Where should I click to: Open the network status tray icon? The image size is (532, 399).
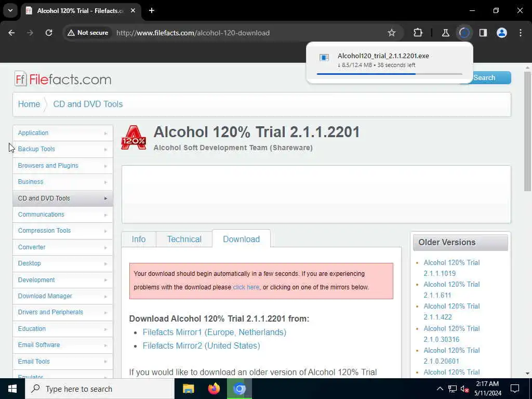(453, 389)
